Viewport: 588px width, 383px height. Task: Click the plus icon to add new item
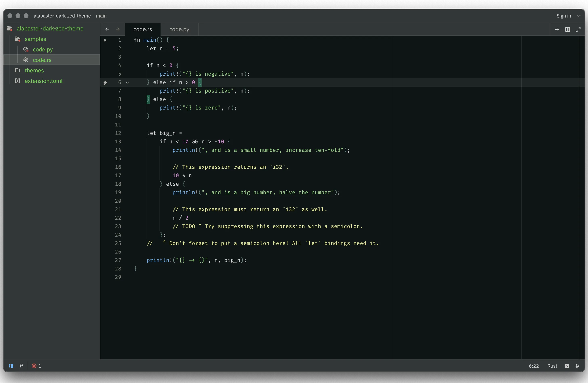click(x=557, y=30)
